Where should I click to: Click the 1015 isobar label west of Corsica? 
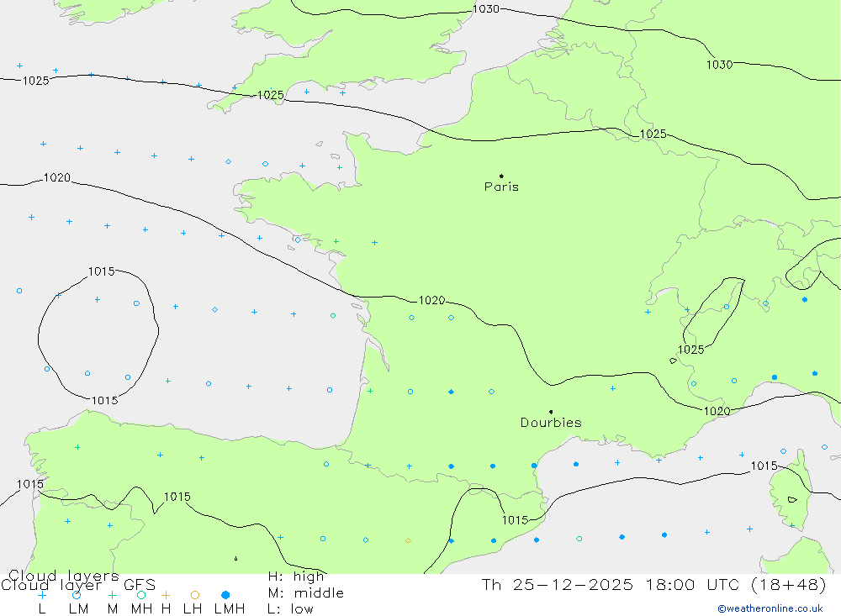coord(764,466)
